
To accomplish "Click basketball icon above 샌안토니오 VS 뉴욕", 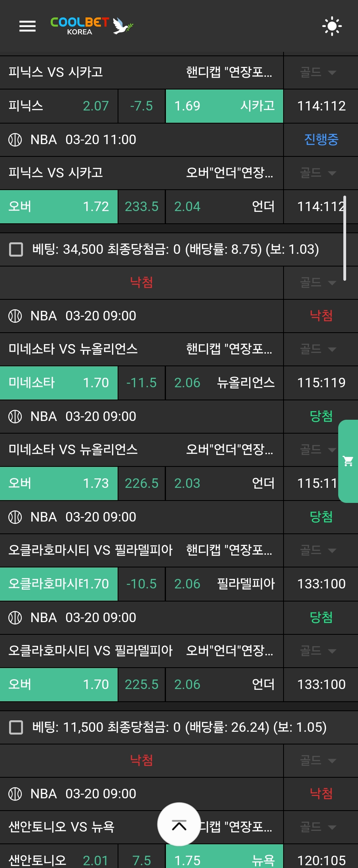I will click(x=15, y=794).
